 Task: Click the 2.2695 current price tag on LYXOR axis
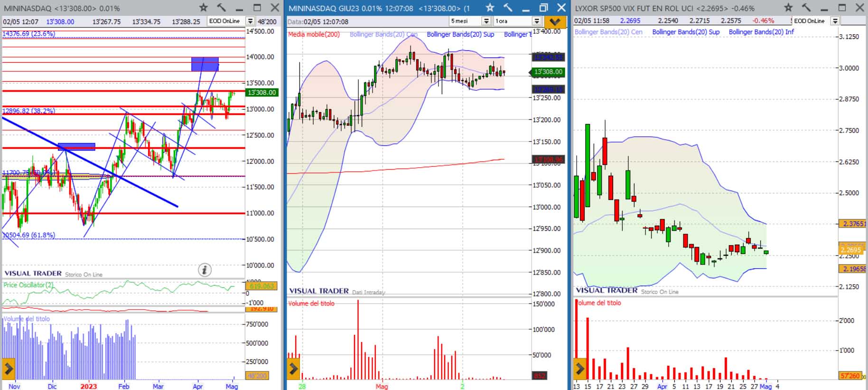coord(851,250)
